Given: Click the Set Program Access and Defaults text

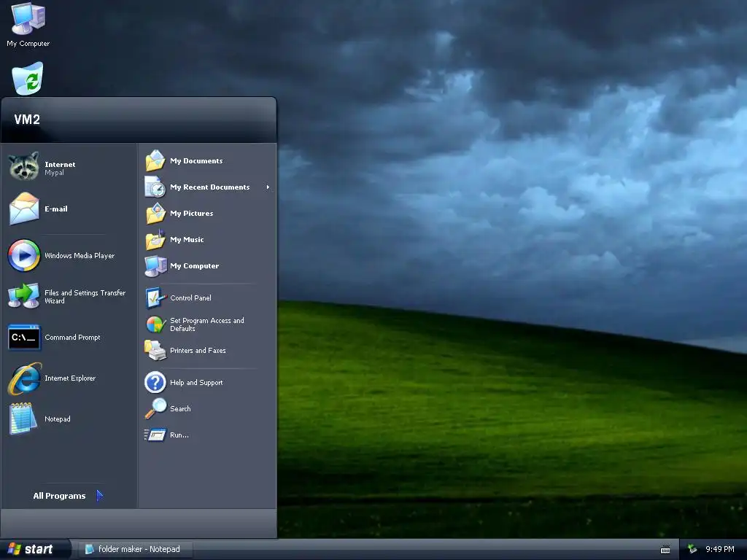Looking at the screenshot, I should click(x=206, y=324).
